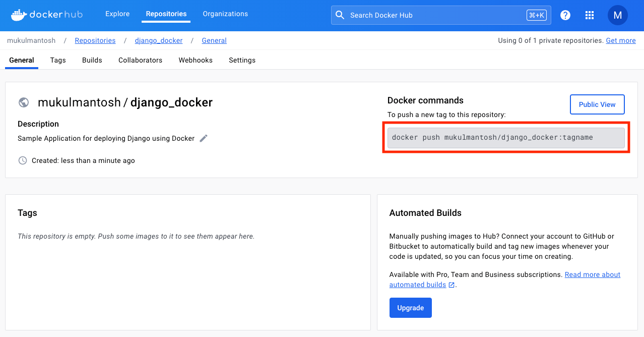The width and height of the screenshot is (644, 337).
Task: Open the Webhooks tab
Action: tap(196, 60)
